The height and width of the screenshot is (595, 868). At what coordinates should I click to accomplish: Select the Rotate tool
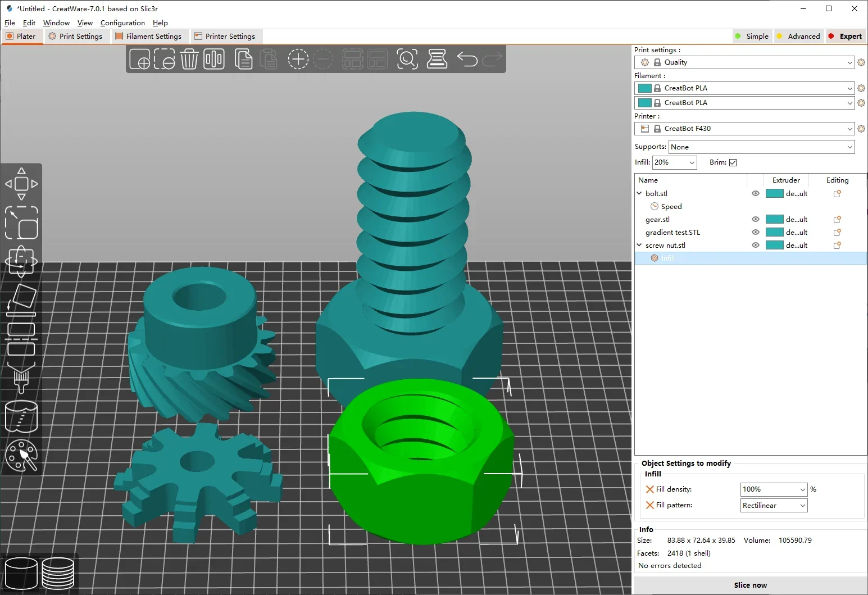click(21, 260)
